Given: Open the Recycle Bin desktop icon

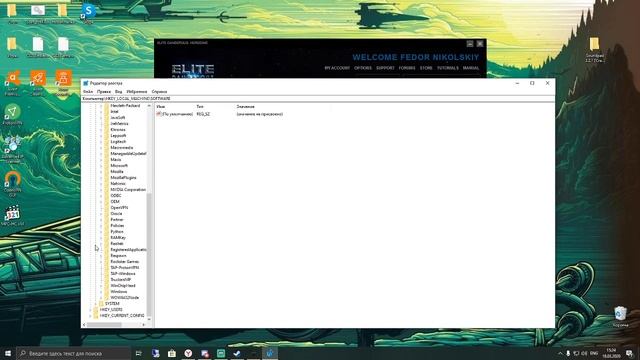Looking at the screenshot, I should [620, 317].
